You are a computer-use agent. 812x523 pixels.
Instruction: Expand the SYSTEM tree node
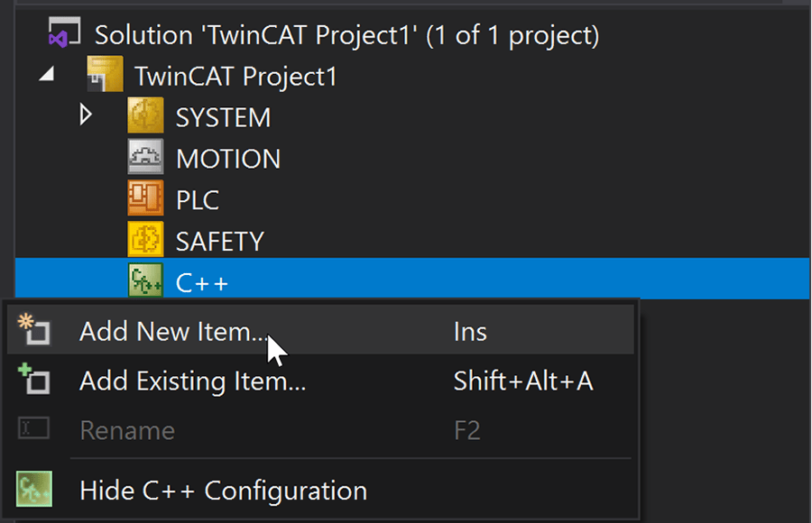tap(86, 115)
